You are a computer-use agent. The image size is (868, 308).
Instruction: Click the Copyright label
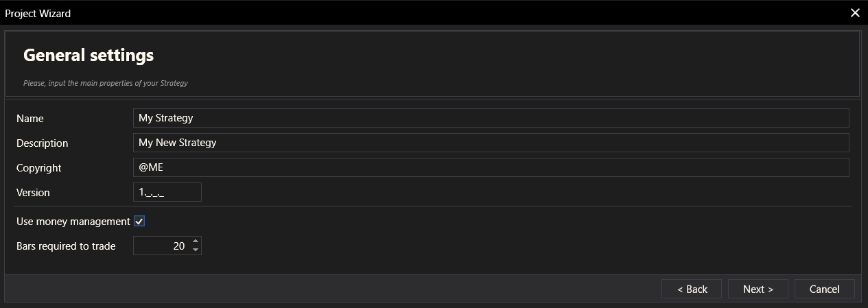click(x=39, y=168)
